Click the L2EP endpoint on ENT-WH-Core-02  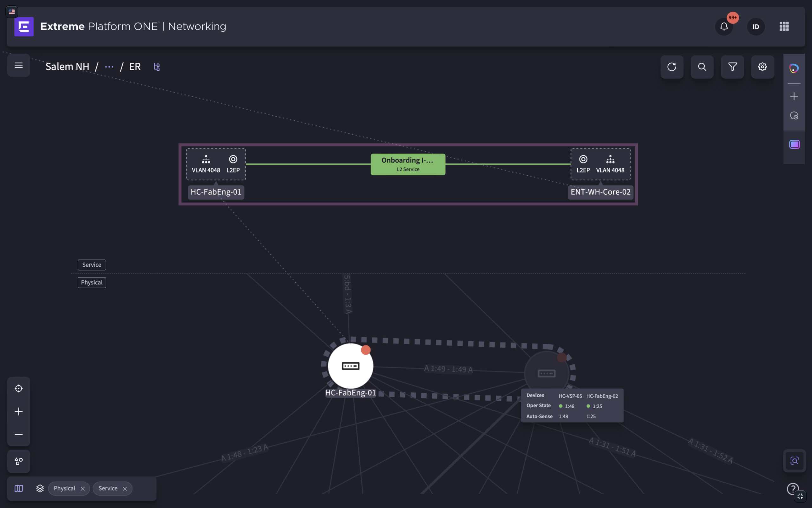tap(583, 164)
